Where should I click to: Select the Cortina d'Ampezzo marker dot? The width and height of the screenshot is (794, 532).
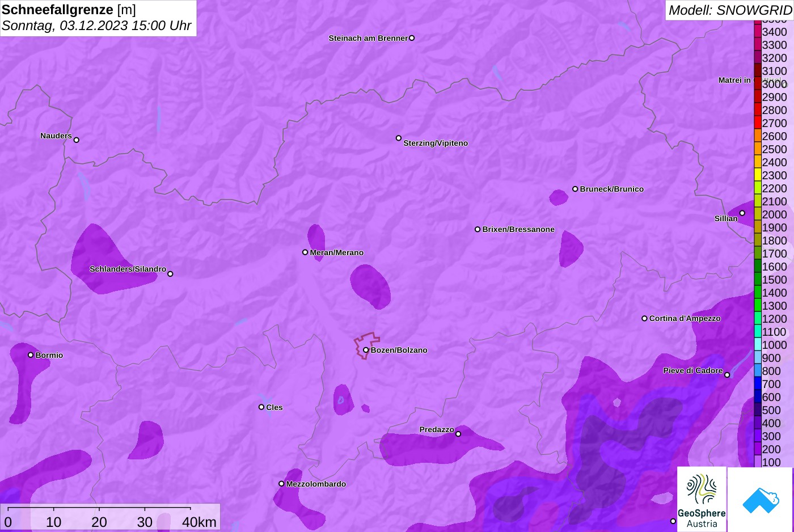click(644, 318)
